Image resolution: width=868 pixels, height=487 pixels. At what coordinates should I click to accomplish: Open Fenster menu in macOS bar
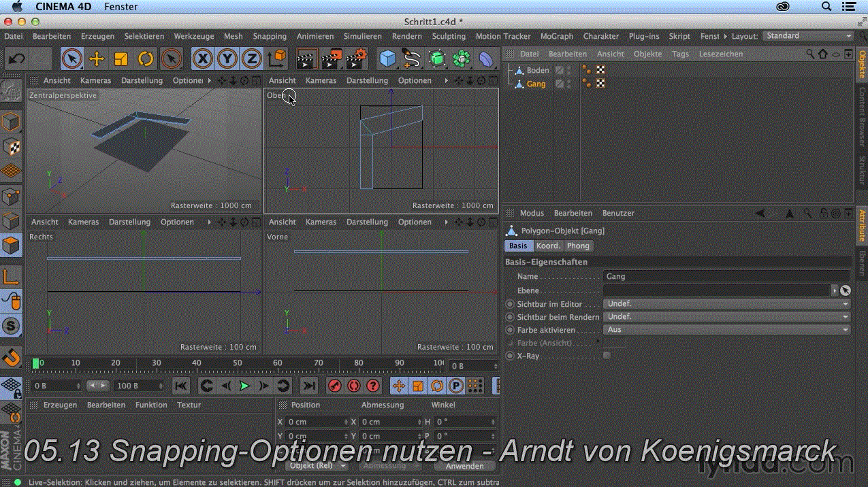click(x=121, y=7)
